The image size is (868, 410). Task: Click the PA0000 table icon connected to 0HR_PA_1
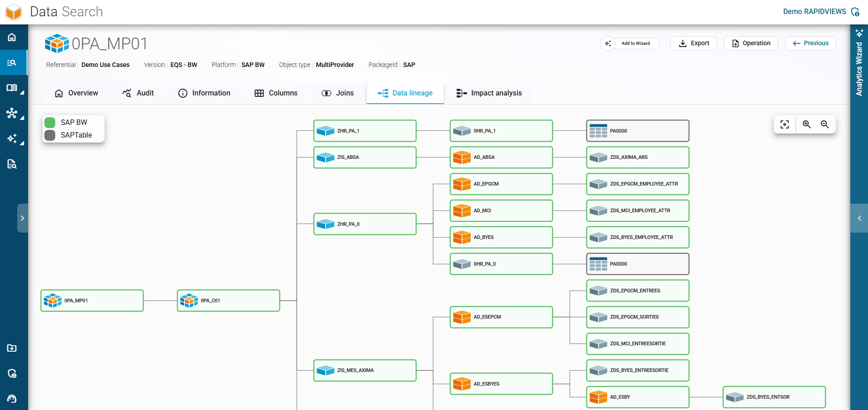[x=598, y=131]
